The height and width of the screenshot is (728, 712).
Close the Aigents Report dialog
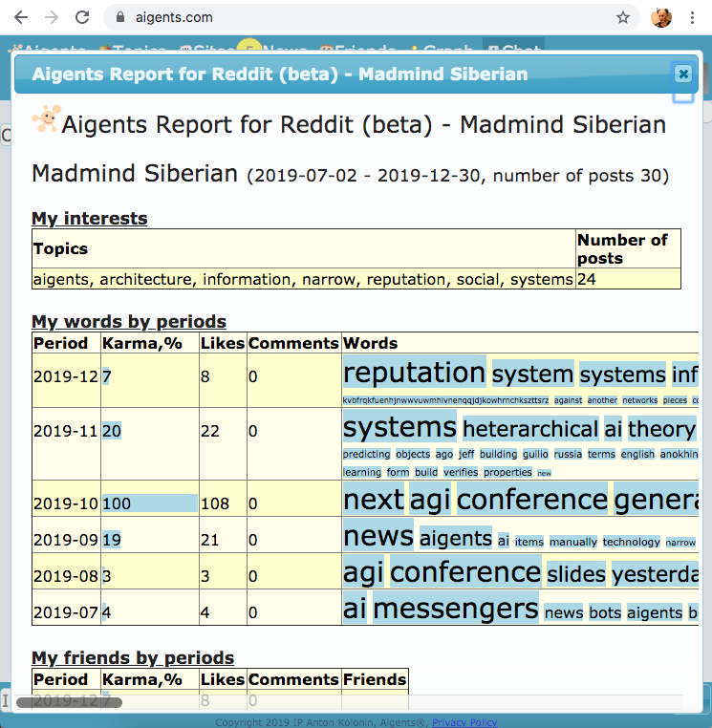click(683, 74)
